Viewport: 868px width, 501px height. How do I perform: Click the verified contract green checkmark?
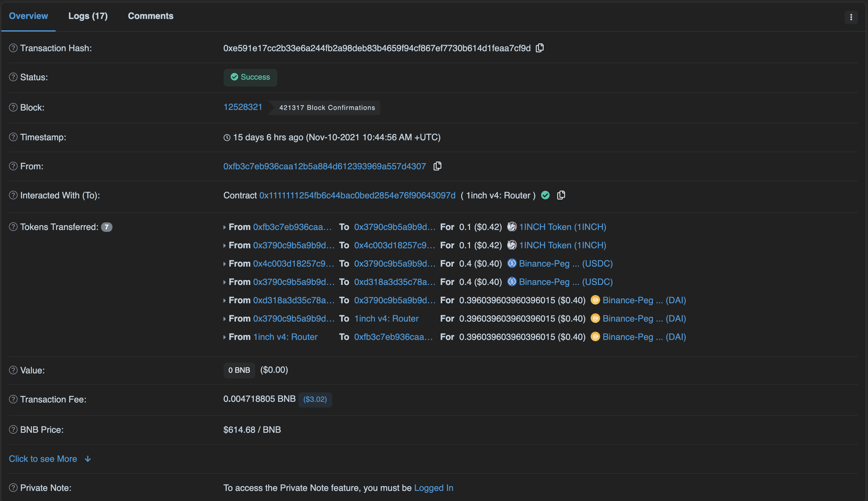(x=545, y=195)
